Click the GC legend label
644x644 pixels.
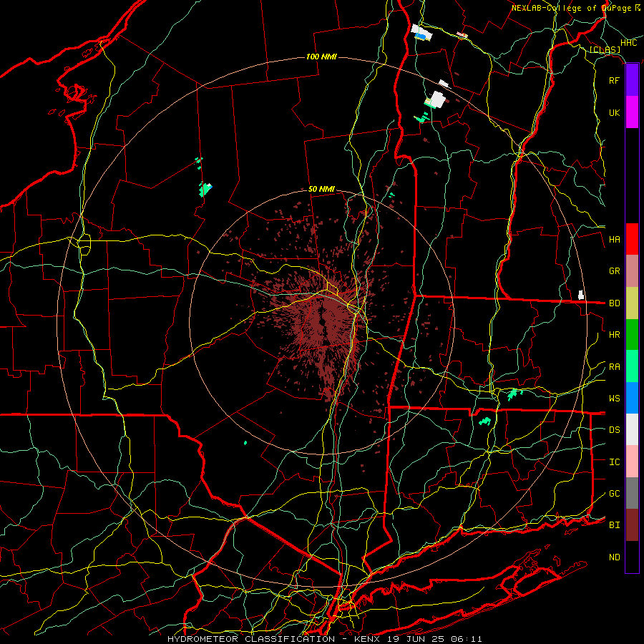615,493
